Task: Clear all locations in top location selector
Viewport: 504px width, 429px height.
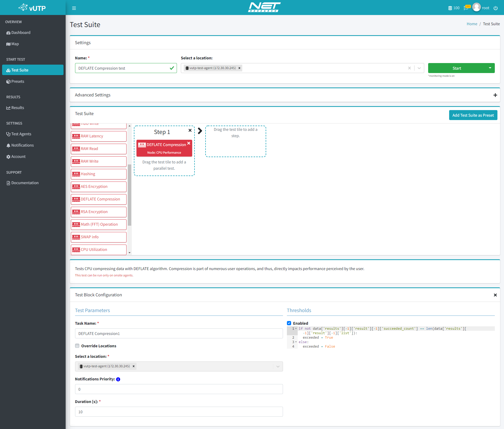Action: coord(409,68)
